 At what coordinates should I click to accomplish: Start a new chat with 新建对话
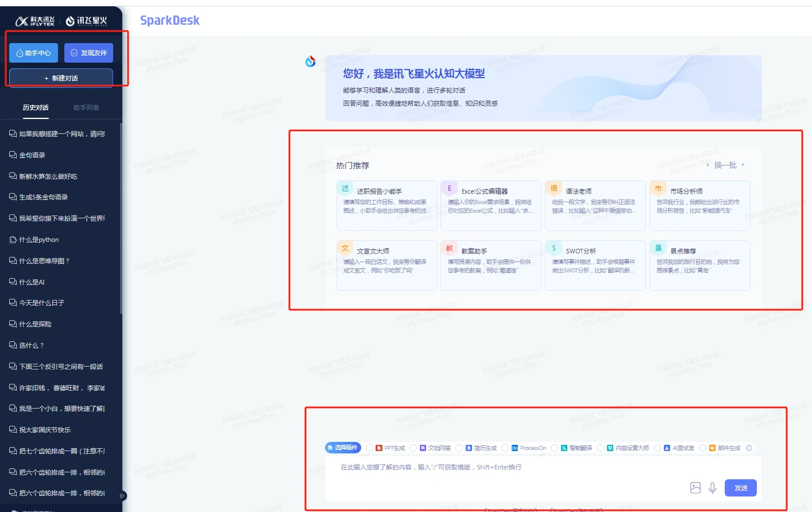(x=61, y=78)
